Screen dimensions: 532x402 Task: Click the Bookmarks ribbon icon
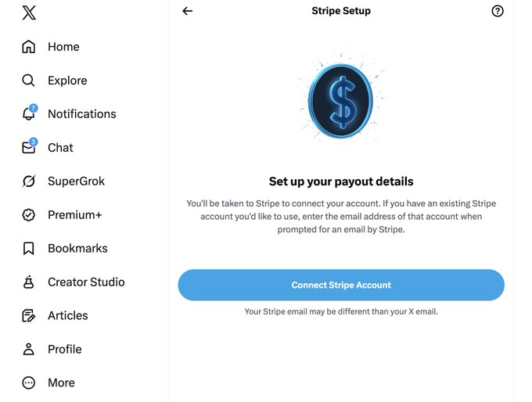point(29,249)
